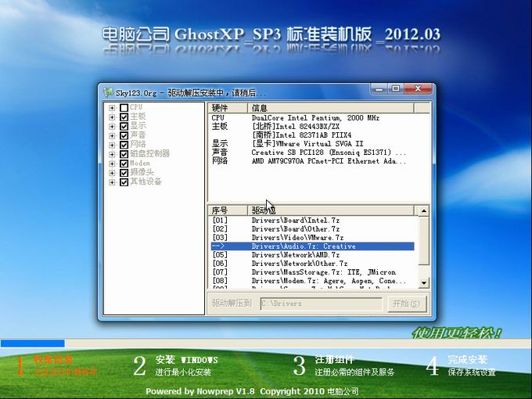Select highlighted Drivers\Audio.7z: Creative row
This screenshot has width=532, height=399.
tap(312, 246)
